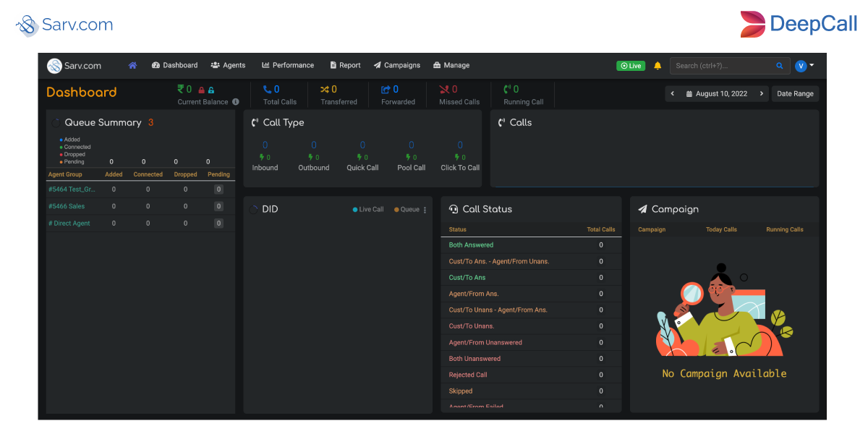
Task: Open the Campaigns menu
Action: tap(396, 65)
